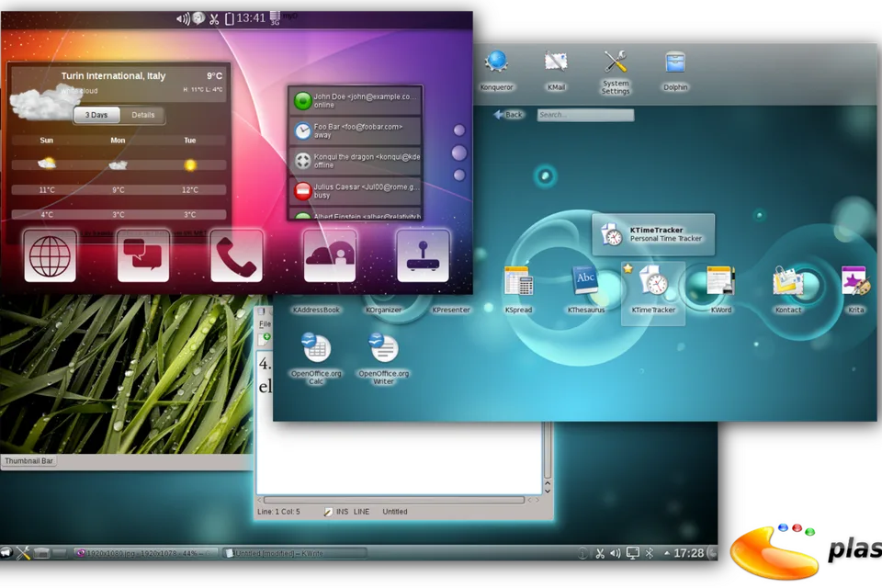Select the 3 Days weather tab
Viewport: 882px width, 588px height.
click(x=96, y=115)
